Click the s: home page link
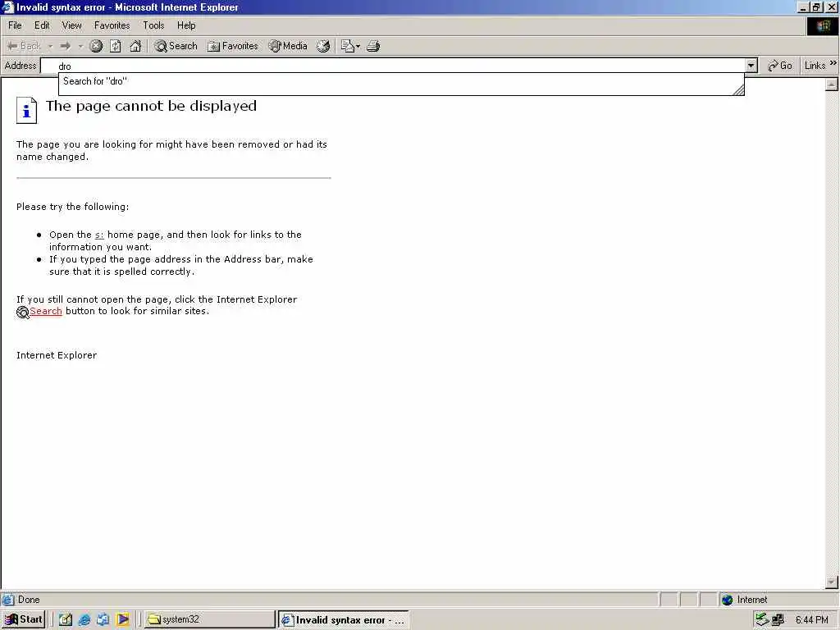The width and height of the screenshot is (840, 630). 99,235
